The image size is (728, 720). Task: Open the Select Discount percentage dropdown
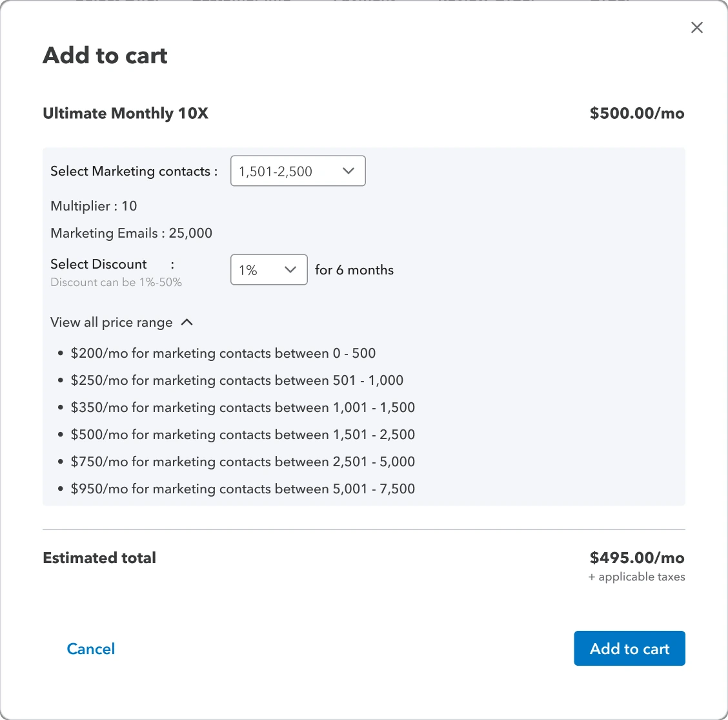pyautogui.click(x=269, y=269)
